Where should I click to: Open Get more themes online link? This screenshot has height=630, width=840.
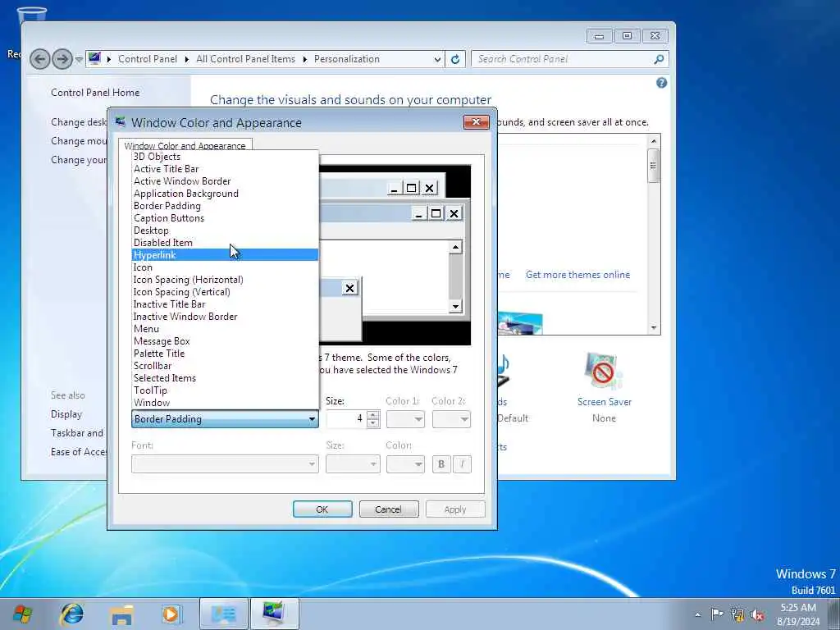tap(578, 275)
